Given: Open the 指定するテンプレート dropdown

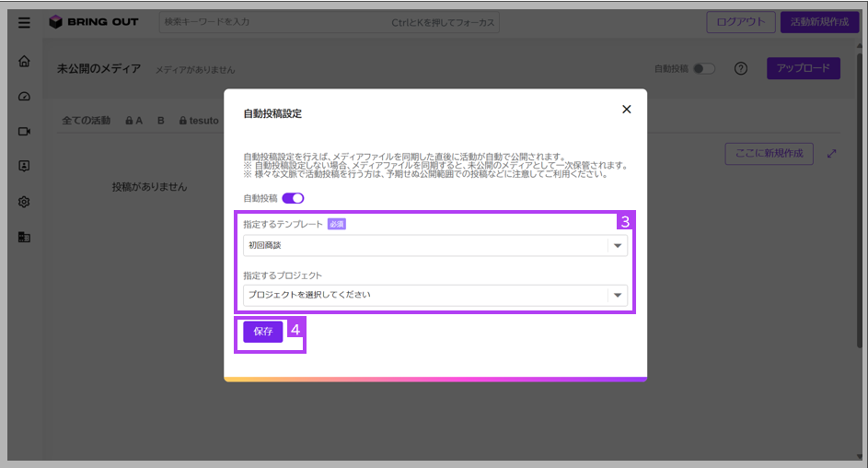Looking at the screenshot, I should click(x=435, y=245).
